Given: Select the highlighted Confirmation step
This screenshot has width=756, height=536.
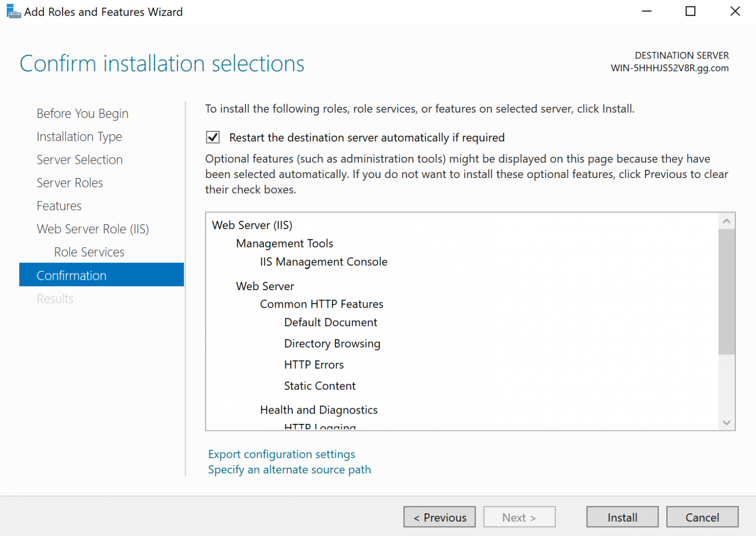Looking at the screenshot, I should (71, 275).
